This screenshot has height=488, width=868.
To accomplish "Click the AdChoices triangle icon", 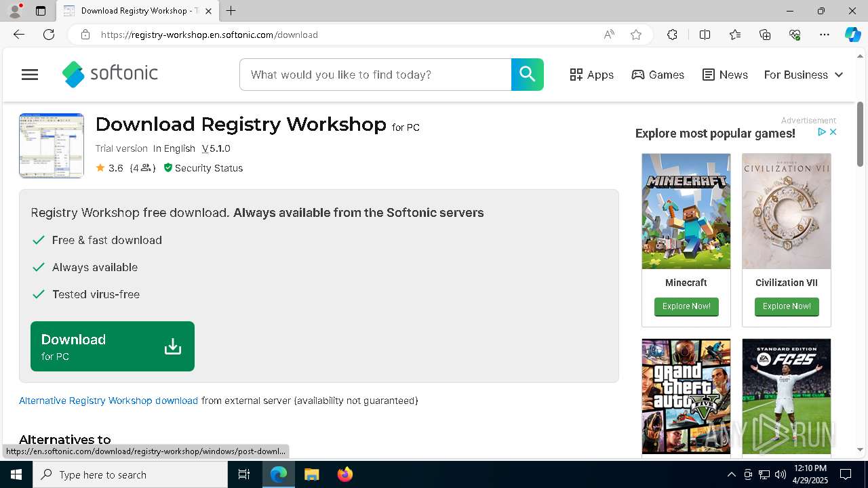I will point(821,132).
